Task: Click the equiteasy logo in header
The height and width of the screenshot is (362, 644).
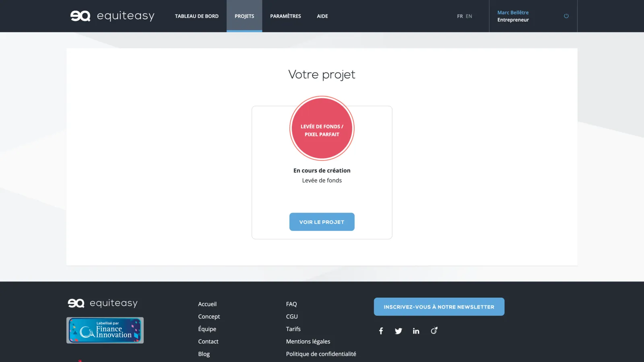Action: pyautogui.click(x=112, y=16)
